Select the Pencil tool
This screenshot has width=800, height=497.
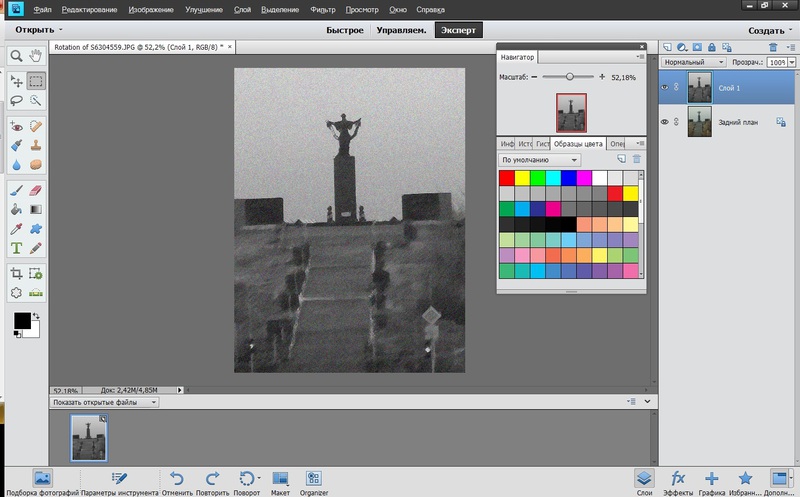coord(35,248)
